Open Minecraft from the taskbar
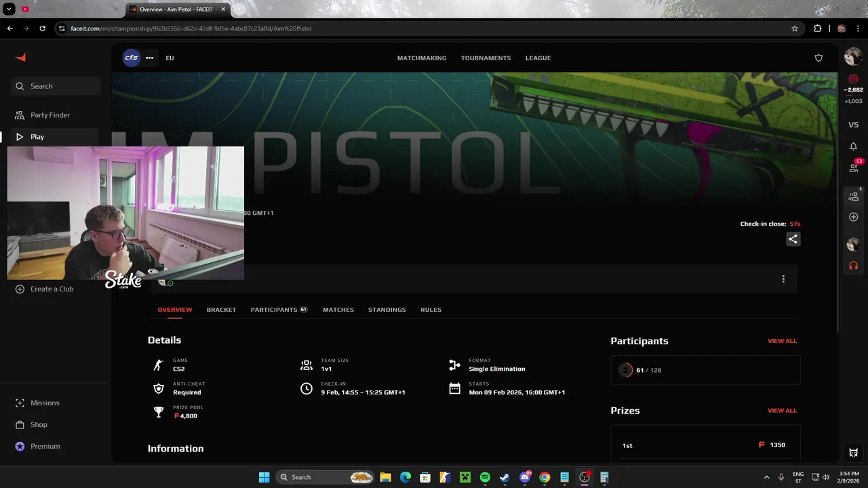Screen dimensions: 868x488 click(x=465, y=477)
